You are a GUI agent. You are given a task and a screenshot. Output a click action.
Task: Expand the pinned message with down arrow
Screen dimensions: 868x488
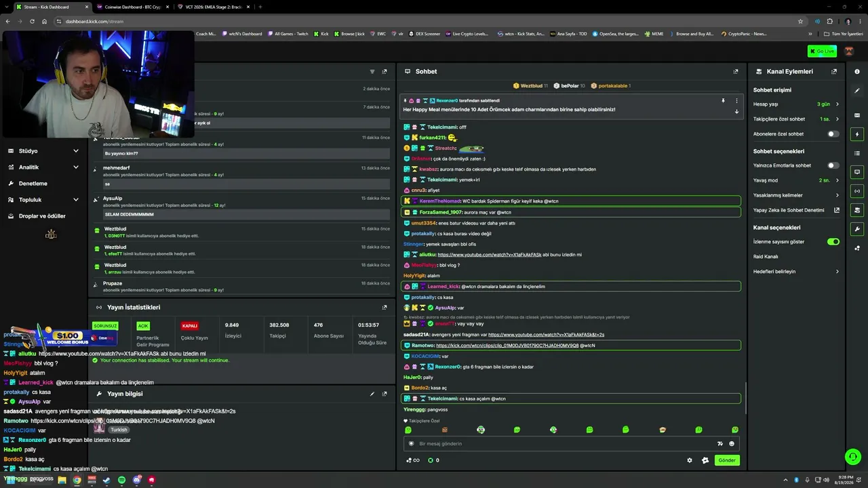point(736,112)
